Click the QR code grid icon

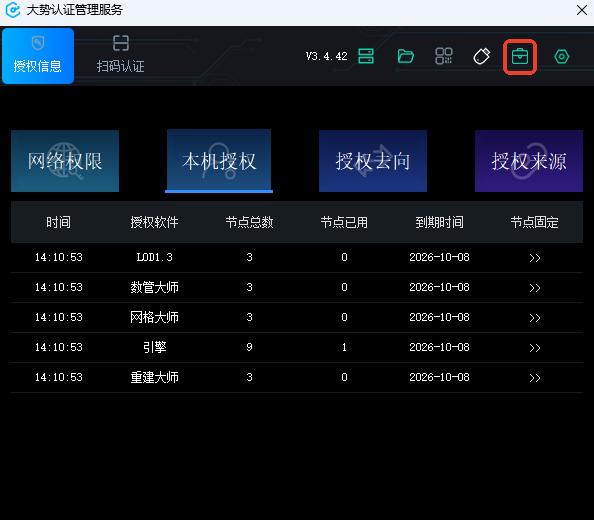pos(444,56)
